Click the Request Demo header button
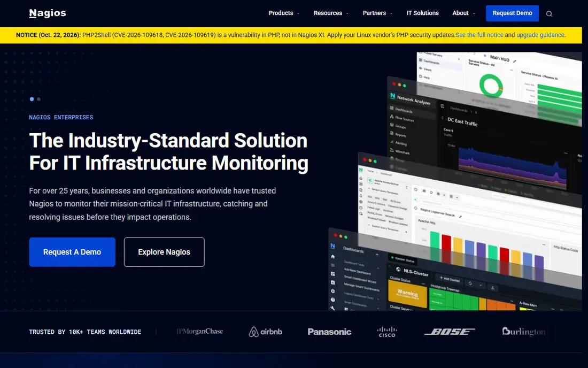Screen dimensions: 588x368 (512, 13)
